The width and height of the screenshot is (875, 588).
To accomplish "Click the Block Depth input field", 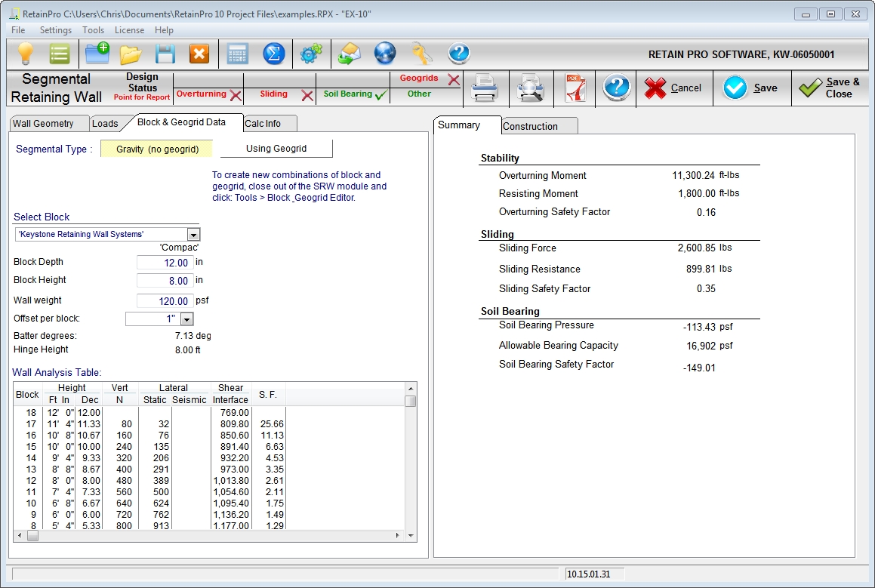I will click(x=165, y=263).
